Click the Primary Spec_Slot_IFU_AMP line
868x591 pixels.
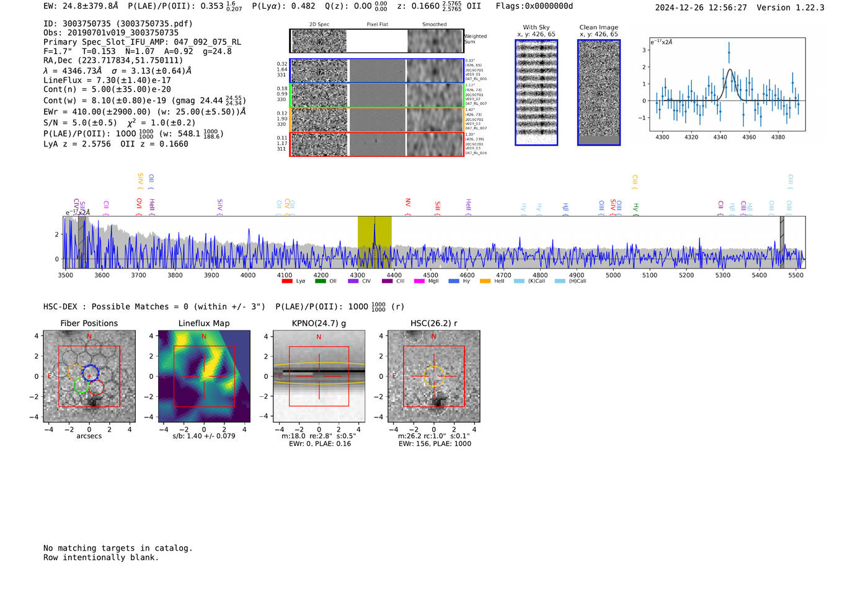(143, 42)
